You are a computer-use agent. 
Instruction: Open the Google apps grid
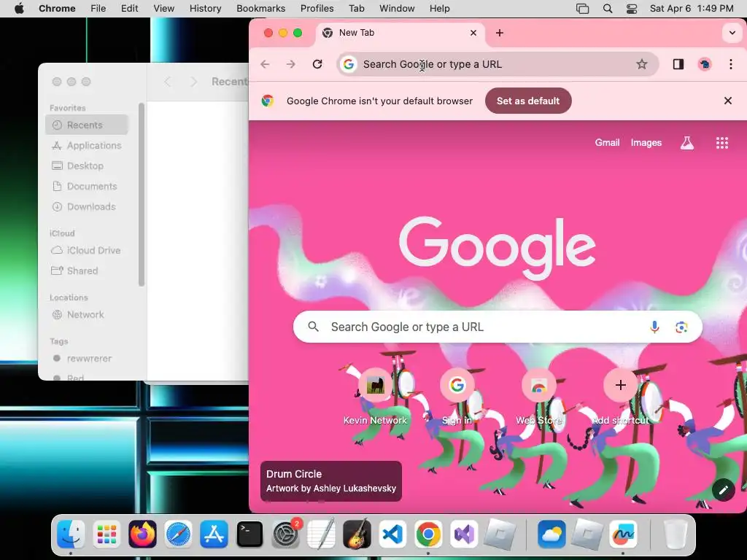[721, 143]
